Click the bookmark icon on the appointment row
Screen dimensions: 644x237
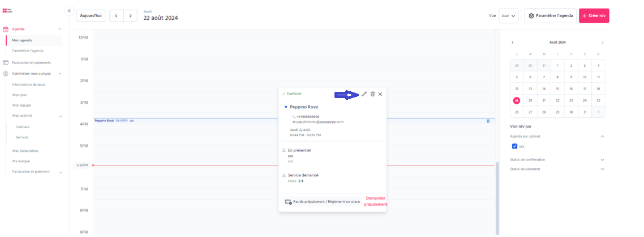pos(488,121)
